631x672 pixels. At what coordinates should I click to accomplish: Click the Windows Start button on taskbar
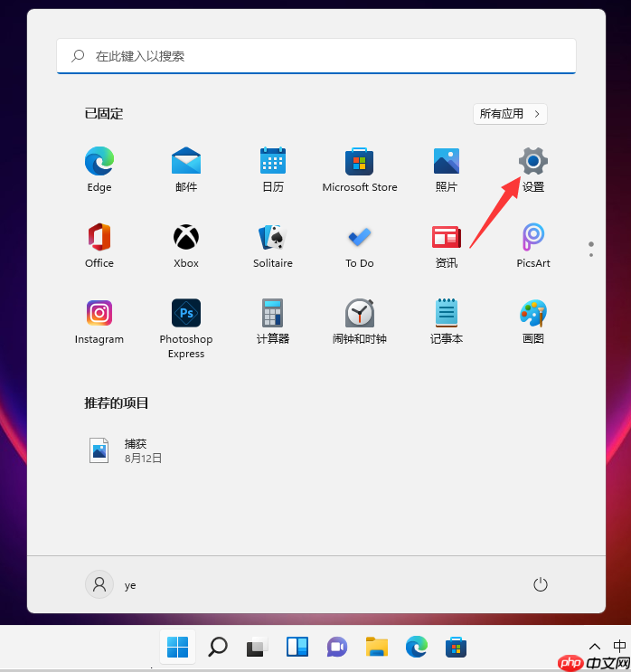pos(177,648)
